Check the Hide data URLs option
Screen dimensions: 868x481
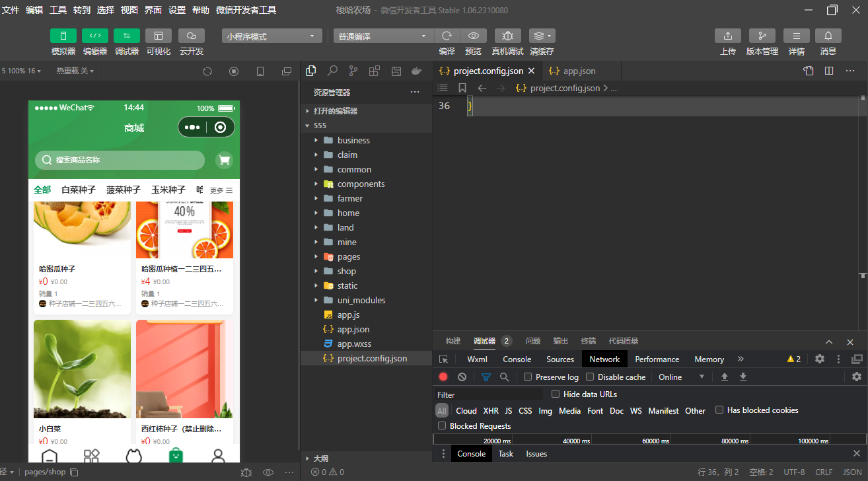click(x=556, y=394)
